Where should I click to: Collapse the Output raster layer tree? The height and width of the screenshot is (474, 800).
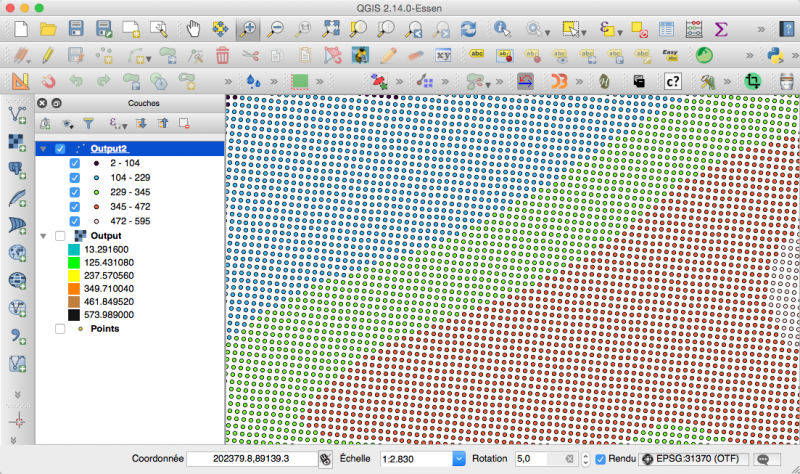point(43,235)
